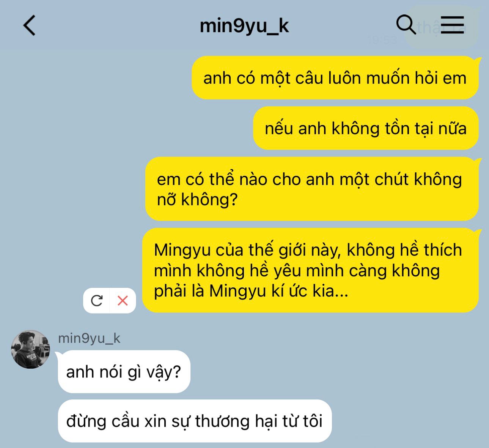Select the min9yu_k sender name label

[x=89, y=338]
